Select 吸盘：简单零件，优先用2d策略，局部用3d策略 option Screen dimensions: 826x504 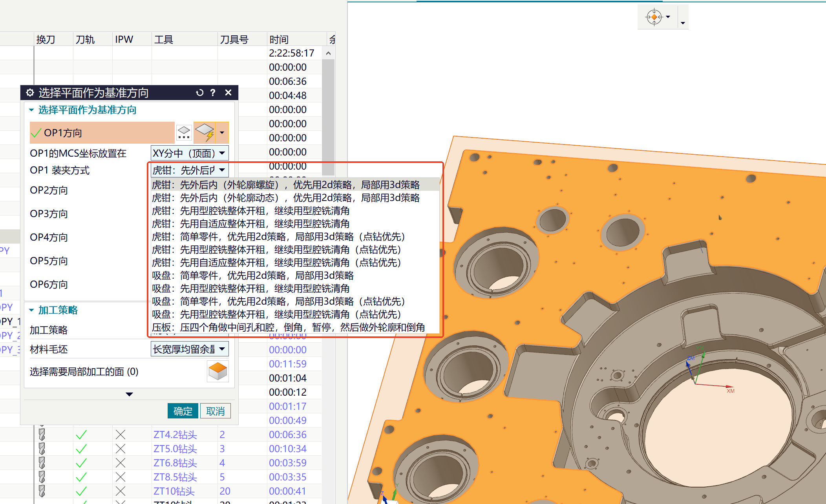click(295, 275)
